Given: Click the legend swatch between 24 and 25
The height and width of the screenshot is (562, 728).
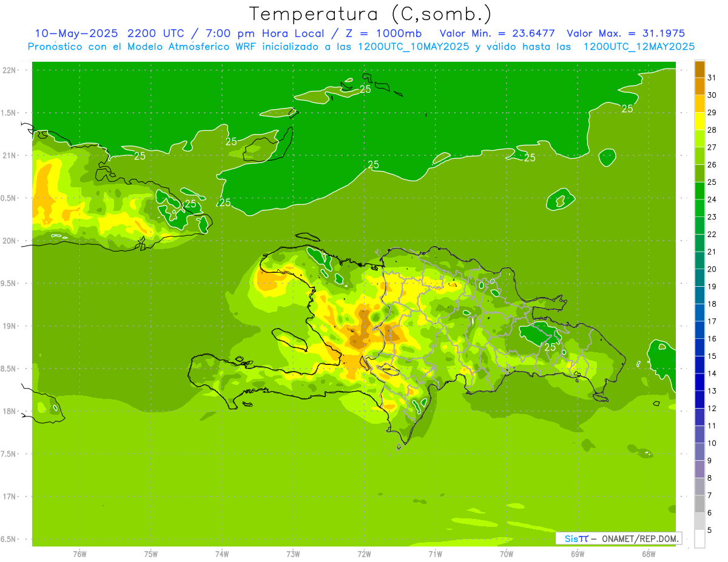Looking at the screenshot, I should pos(699,191).
